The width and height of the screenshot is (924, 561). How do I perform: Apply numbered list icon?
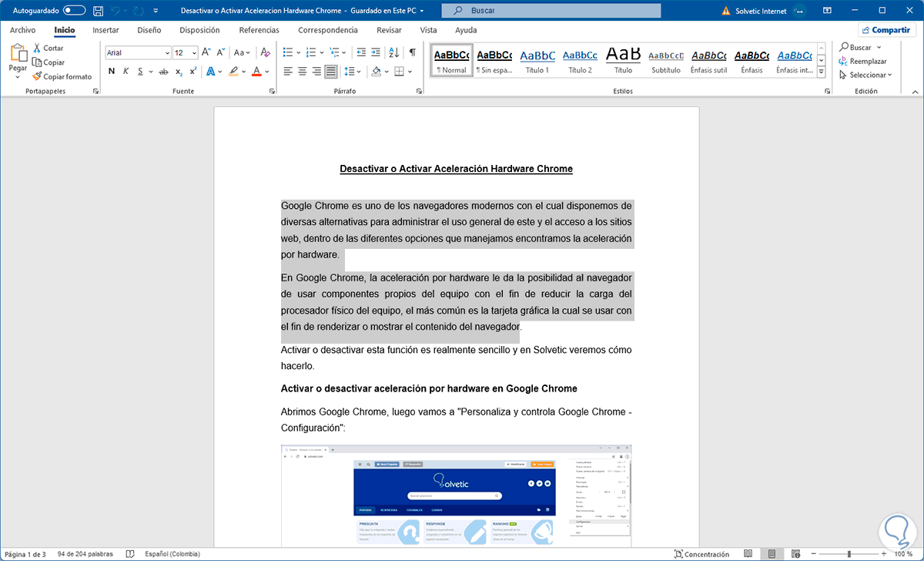pyautogui.click(x=311, y=52)
